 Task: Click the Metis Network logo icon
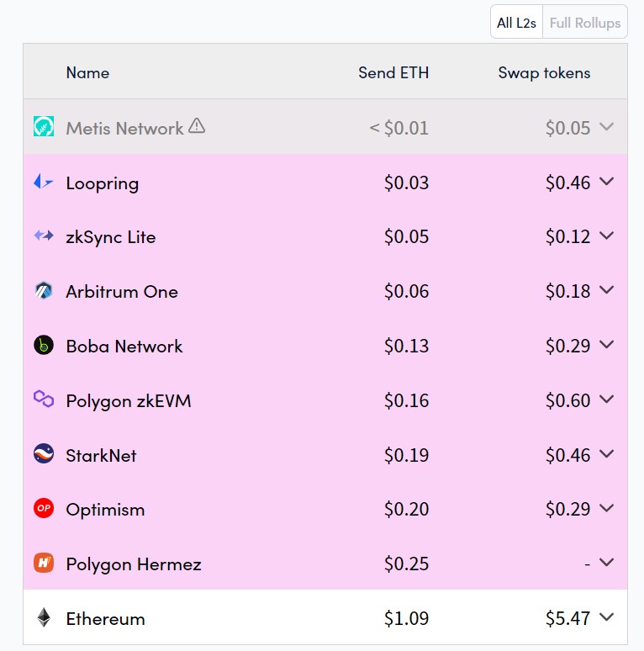tap(44, 126)
